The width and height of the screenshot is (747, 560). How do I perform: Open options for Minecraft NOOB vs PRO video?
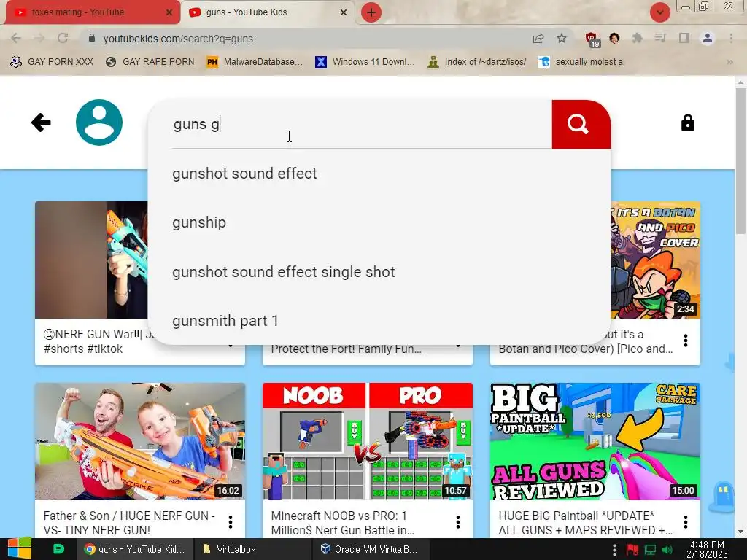458,522
